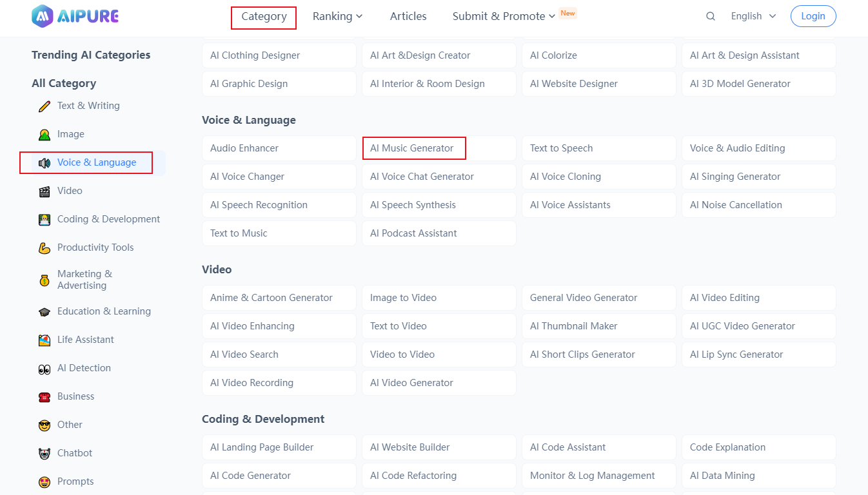The image size is (868, 495).
Task: Click the Chatbot robot face icon
Action: (44, 453)
